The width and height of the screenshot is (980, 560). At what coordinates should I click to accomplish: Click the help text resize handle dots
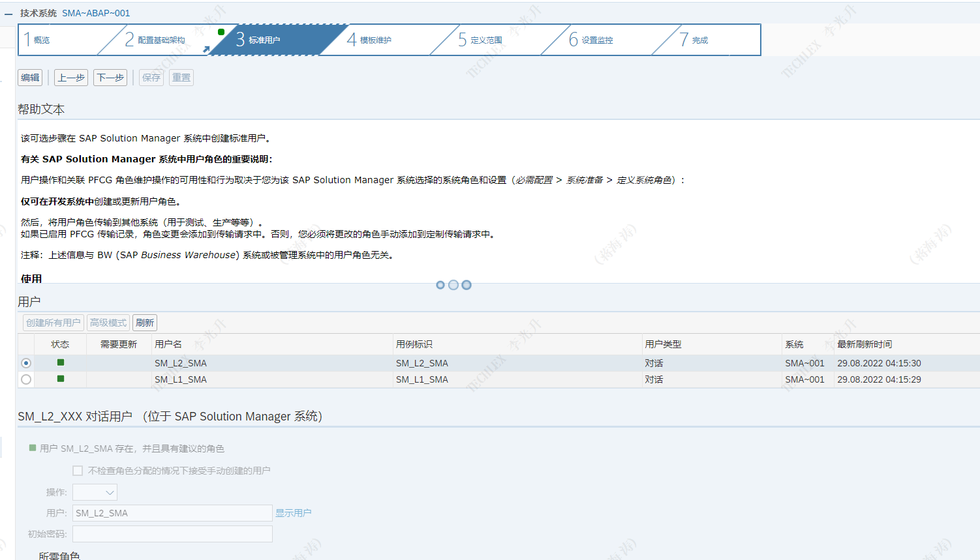(x=453, y=285)
